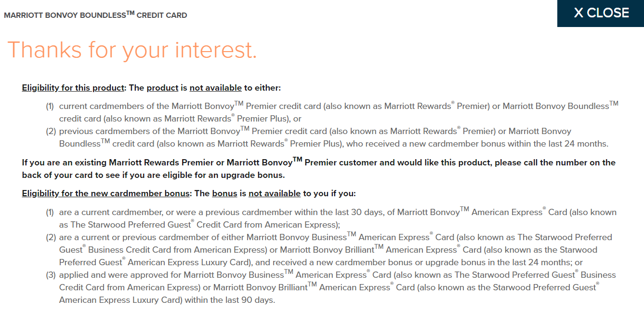644x312 pixels.
Task: Click the Marriott Bonvoy Boundless Credit Card title
Action: pos(95,15)
